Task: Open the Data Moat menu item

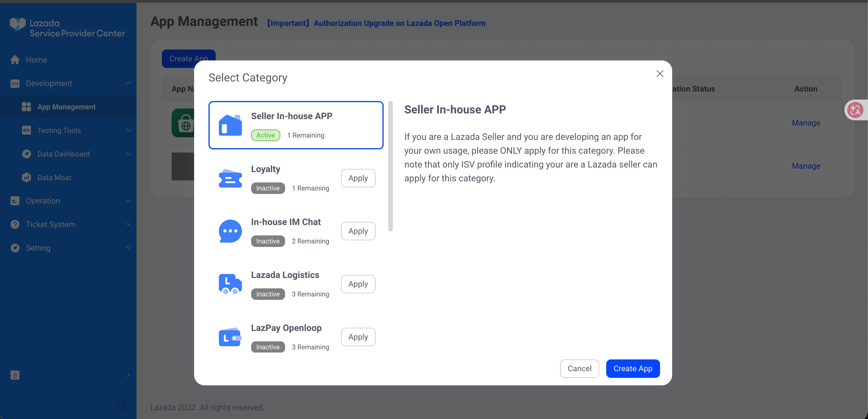Action: pyautogui.click(x=68, y=178)
